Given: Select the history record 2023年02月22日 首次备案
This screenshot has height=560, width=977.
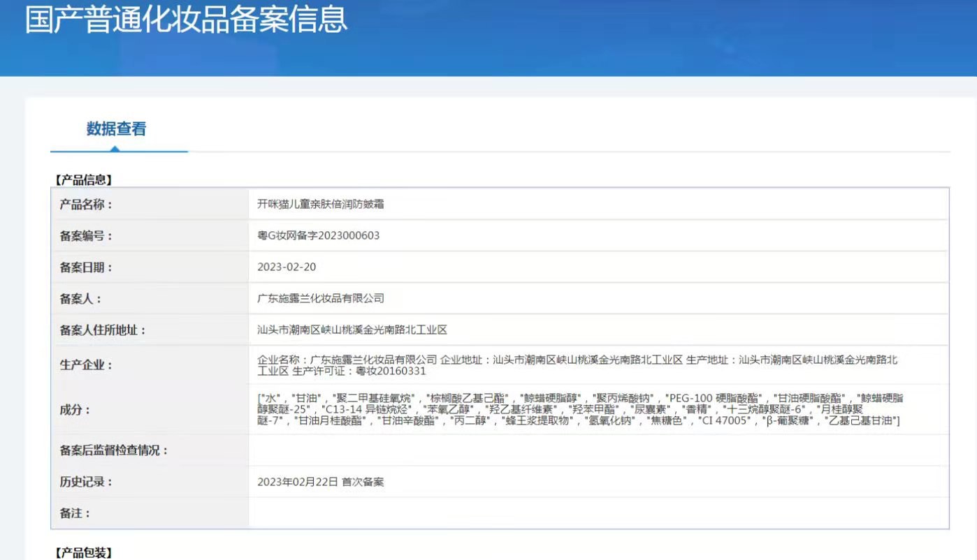Looking at the screenshot, I should (x=321, y=481).
